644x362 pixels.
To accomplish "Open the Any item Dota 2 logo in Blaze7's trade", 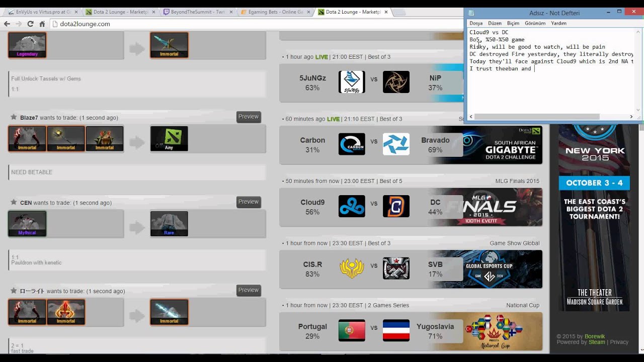I will pos(169,139).
